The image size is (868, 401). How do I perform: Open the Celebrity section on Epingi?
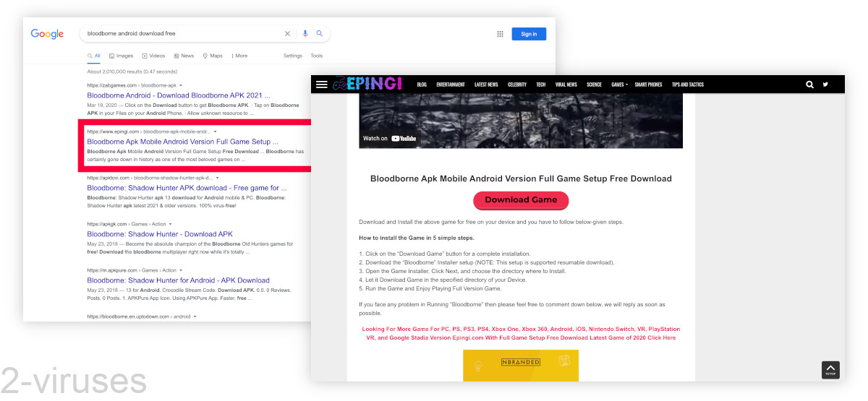[517, 85]
